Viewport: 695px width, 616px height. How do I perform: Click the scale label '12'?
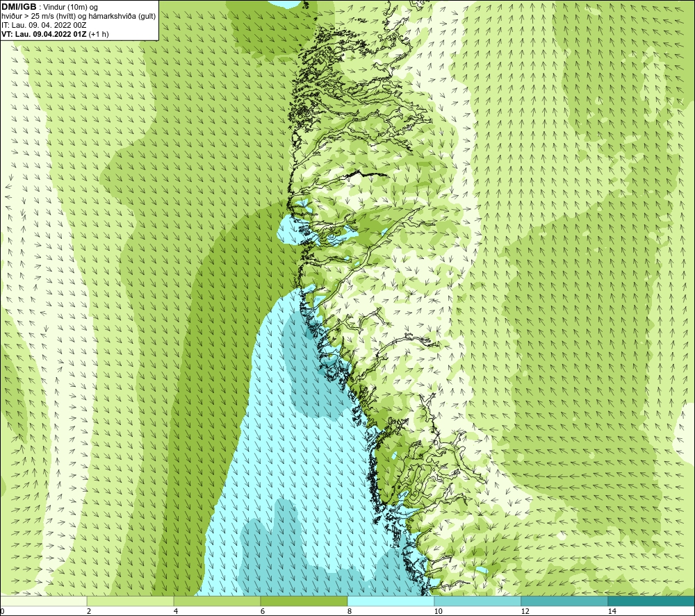[525, 612]
